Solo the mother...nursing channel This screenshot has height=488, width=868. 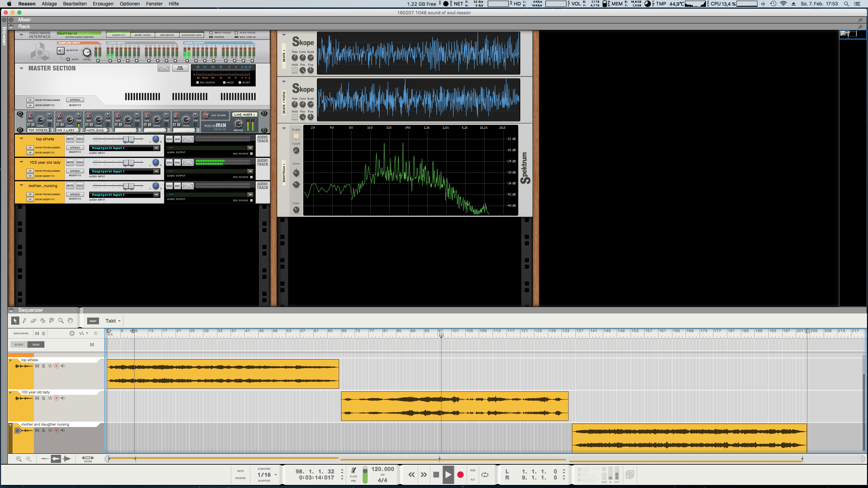pos(80,186)
